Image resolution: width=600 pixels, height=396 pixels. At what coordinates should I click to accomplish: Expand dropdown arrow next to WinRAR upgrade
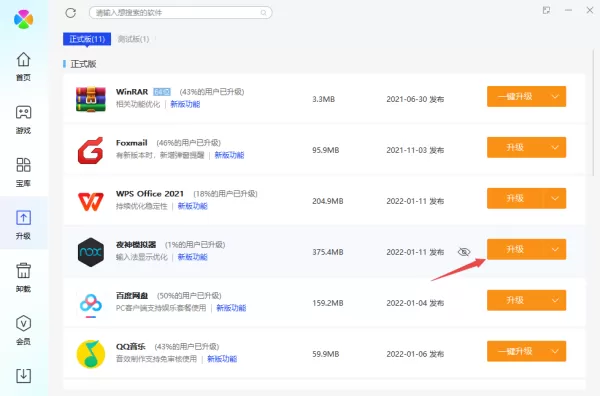click(555, 96)
